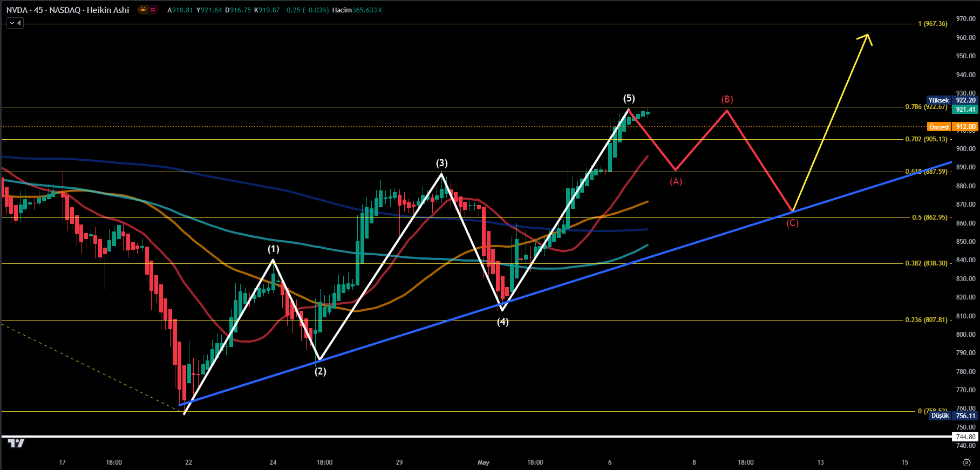
Task: Select the Fibonacci 0.382 (838.30) level label
Action: (x=926, y=263)
